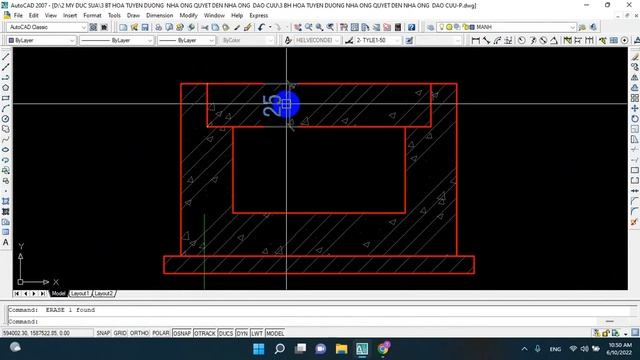
Task: Click the Plot print icon
Action: [158, 27]
